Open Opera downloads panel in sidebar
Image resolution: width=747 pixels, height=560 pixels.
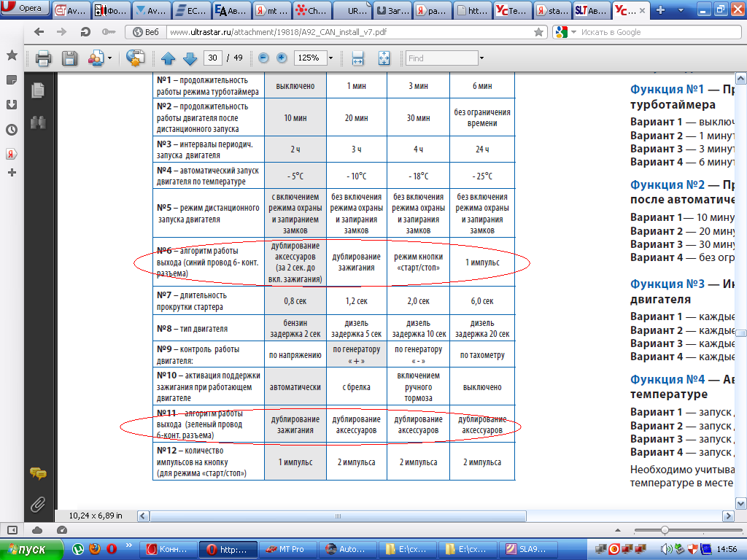coord(12,105)
